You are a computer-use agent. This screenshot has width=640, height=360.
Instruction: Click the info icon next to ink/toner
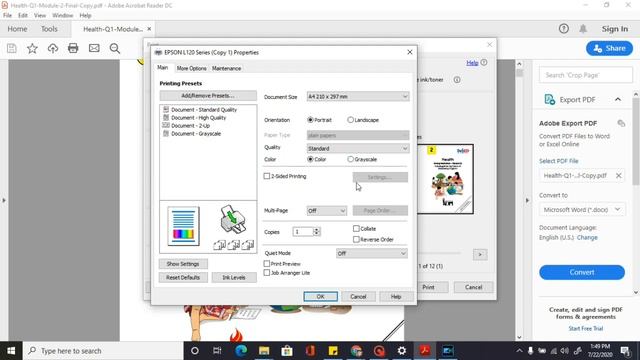click(x=457, y=80)
